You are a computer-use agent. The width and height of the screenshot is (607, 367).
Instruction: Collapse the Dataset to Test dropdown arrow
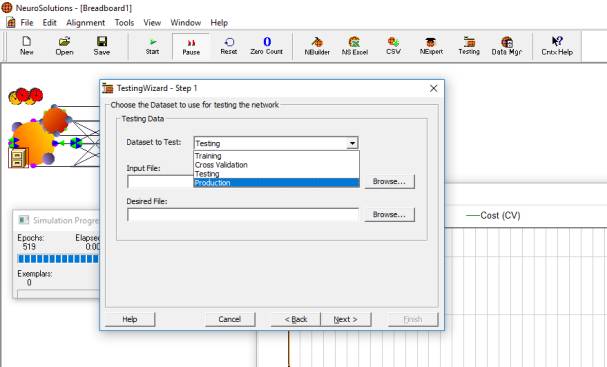[352, 143]
